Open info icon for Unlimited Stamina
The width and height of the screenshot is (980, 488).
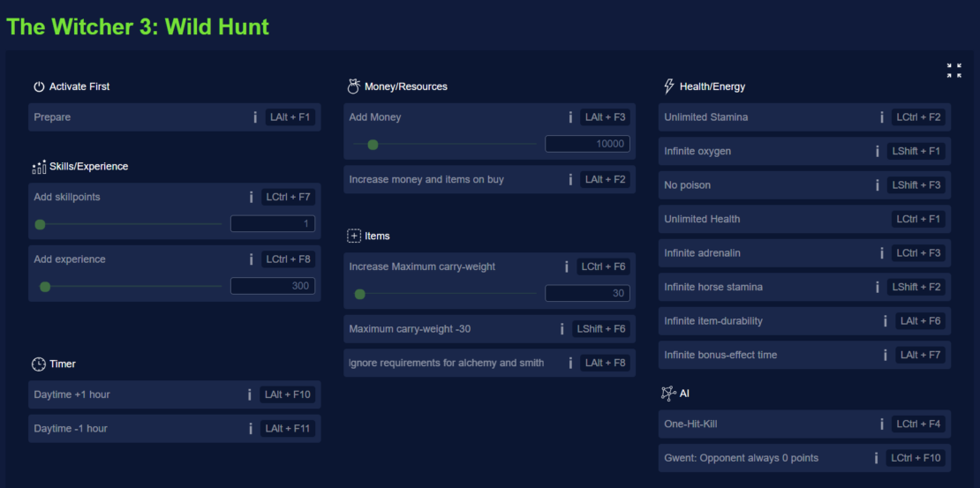[881, 117]
